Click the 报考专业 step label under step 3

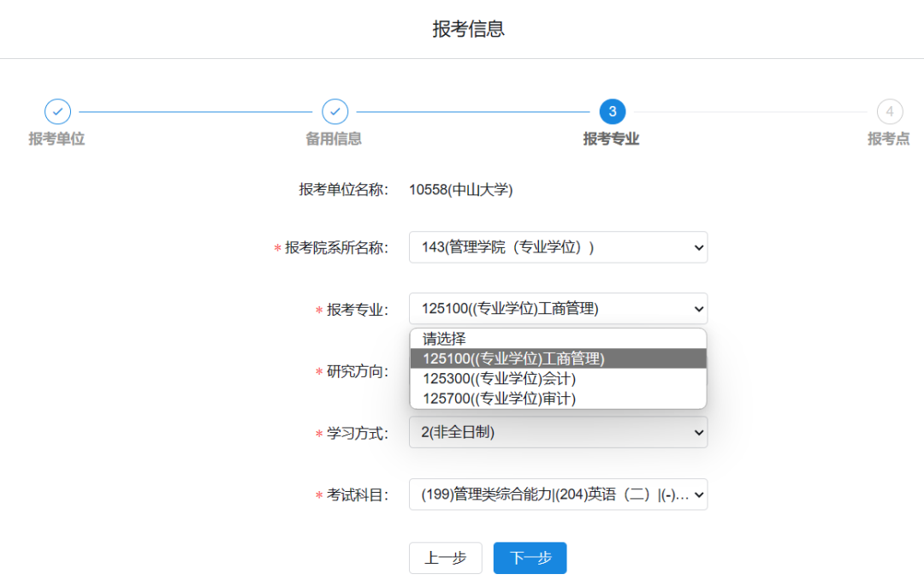pos(611,139)
